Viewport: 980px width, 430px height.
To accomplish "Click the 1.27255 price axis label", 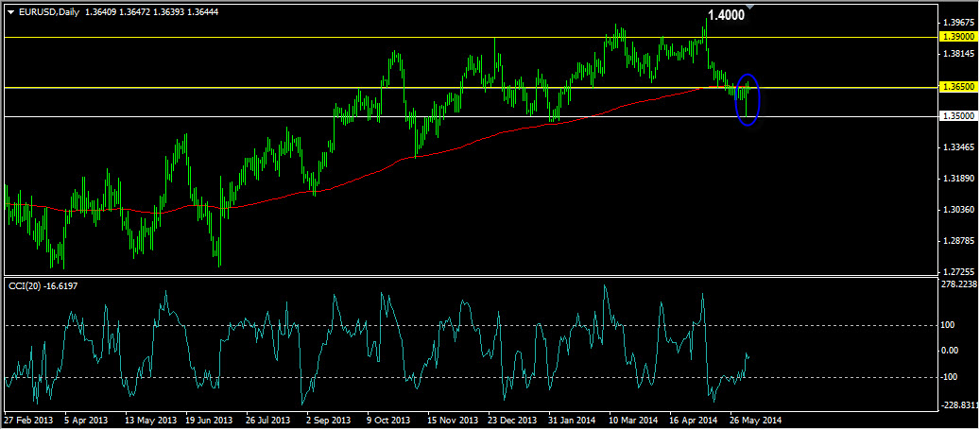I will 959,272.
